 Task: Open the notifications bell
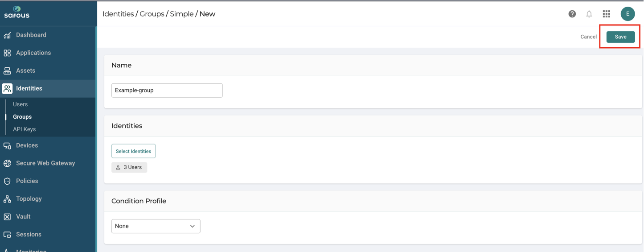click(589, 14)
